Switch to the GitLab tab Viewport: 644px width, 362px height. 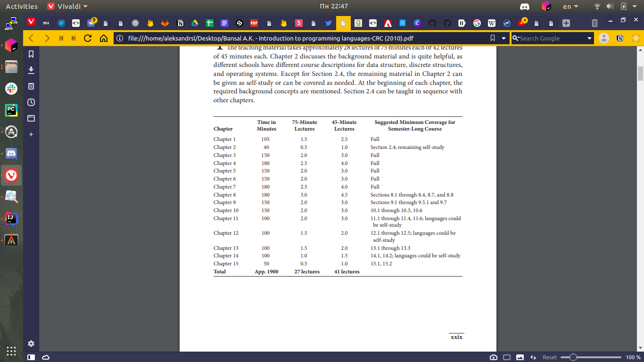[165, 23]
